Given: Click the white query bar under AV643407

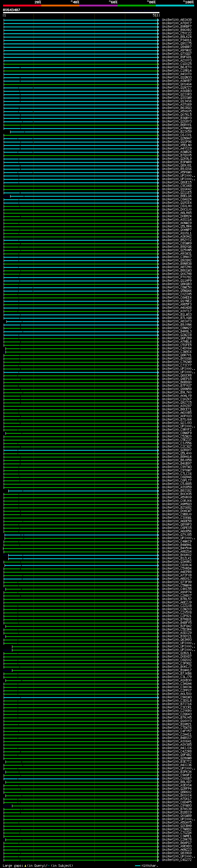Looking at the screenshot, I should tap(81, 13).
